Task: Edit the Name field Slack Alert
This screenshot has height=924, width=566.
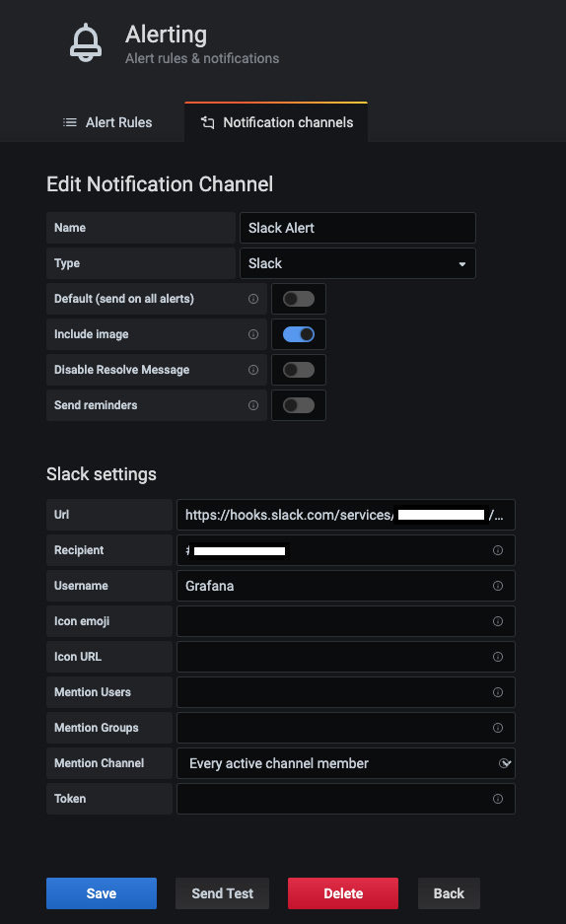Action: pos(358,228)
